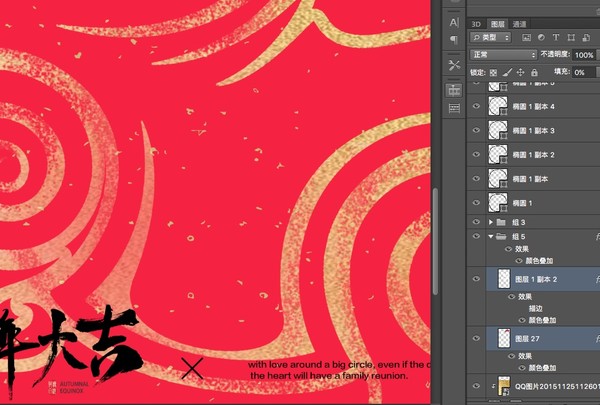Image resolution: width=600 pixels, height=405 pixels.
Task: Toggle 效果 eye under 图层 27
Action: [x=511, y=356]
